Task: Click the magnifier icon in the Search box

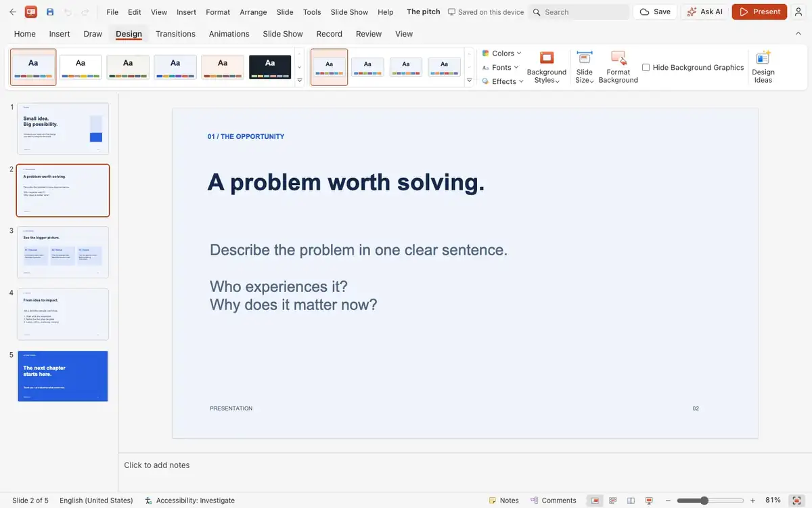Action: point(537,12)
